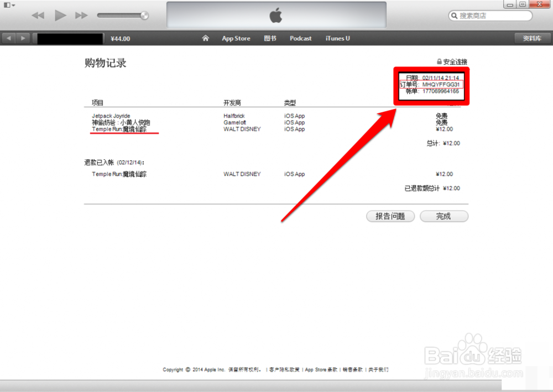Click the search store field
The image size is (553, 392).
[490, 16]
